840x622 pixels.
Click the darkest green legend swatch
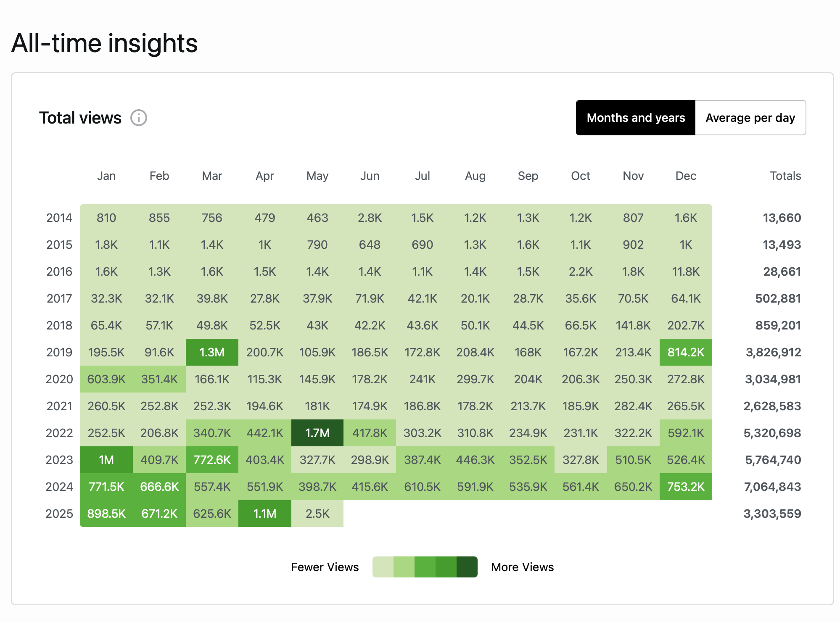point(467,567)
